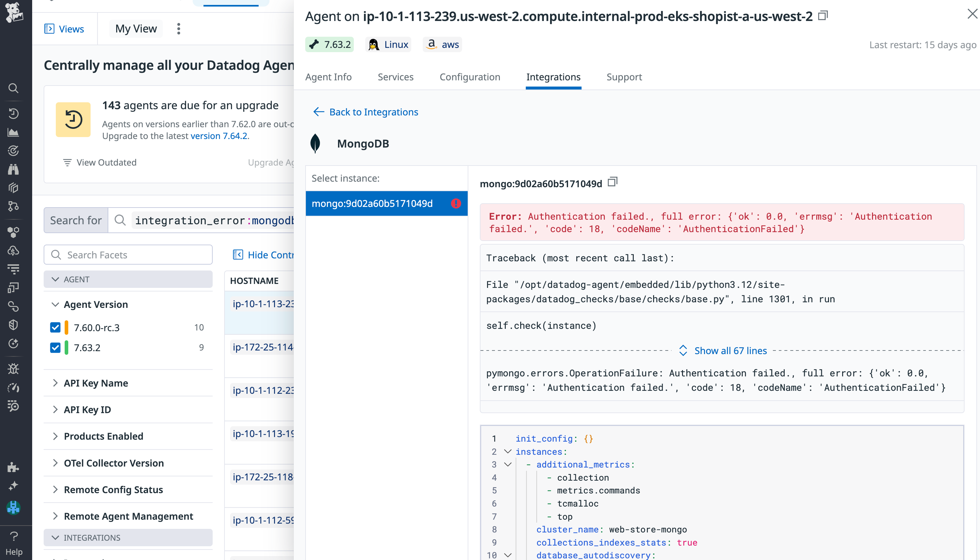
Task: Click the puzzle-piece integrations icon near sidebar bottom
Action: 13,467
